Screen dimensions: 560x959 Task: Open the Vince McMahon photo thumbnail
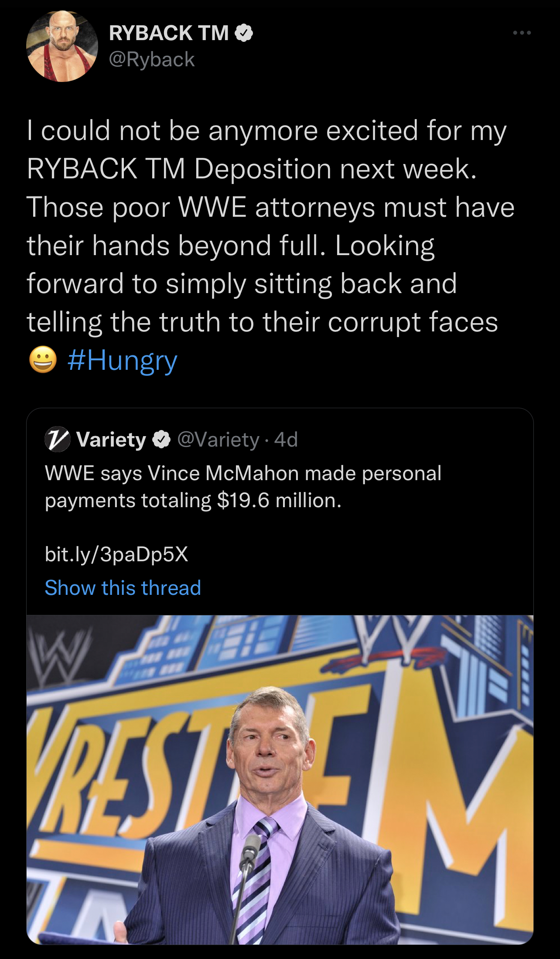280,778
